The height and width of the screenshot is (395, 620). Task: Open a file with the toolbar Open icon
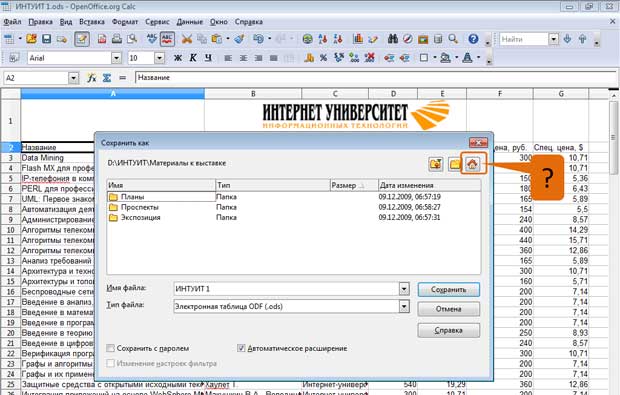[x=31, y=39]
